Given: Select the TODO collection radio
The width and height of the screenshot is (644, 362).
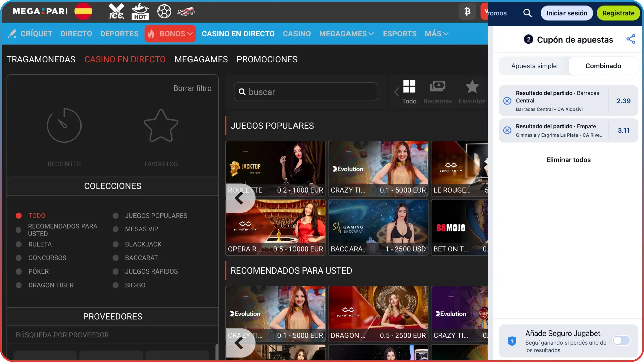Looking at the screenshot, I should [19, 216].
